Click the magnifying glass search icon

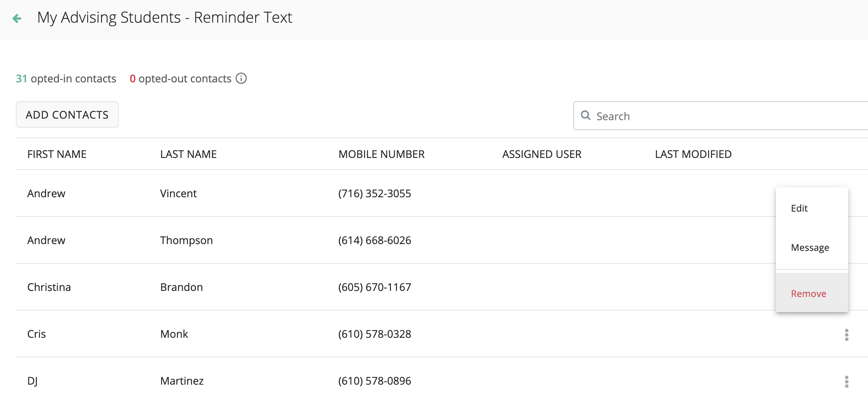(x=585, y=115)
